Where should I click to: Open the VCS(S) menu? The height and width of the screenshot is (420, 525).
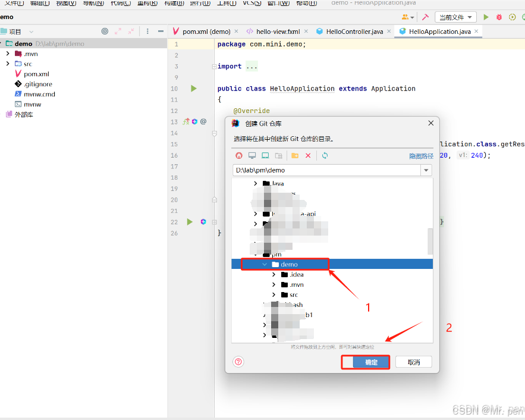click(252, 3)
